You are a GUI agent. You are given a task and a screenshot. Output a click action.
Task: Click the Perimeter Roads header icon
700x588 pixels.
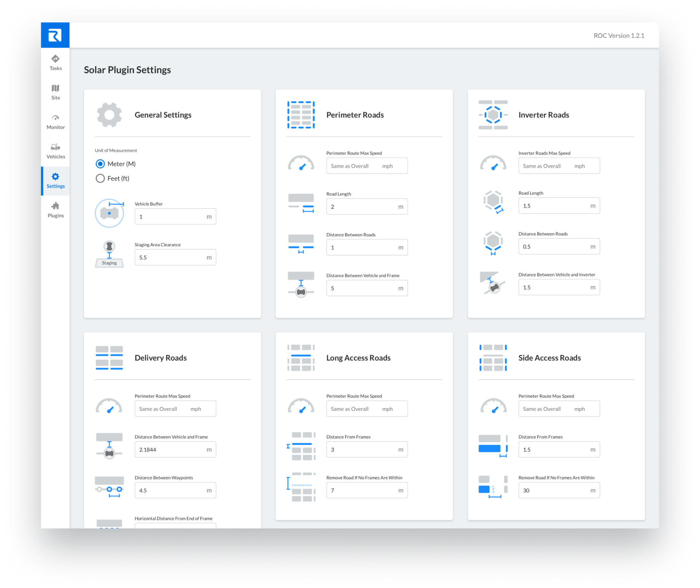(301, 115)
